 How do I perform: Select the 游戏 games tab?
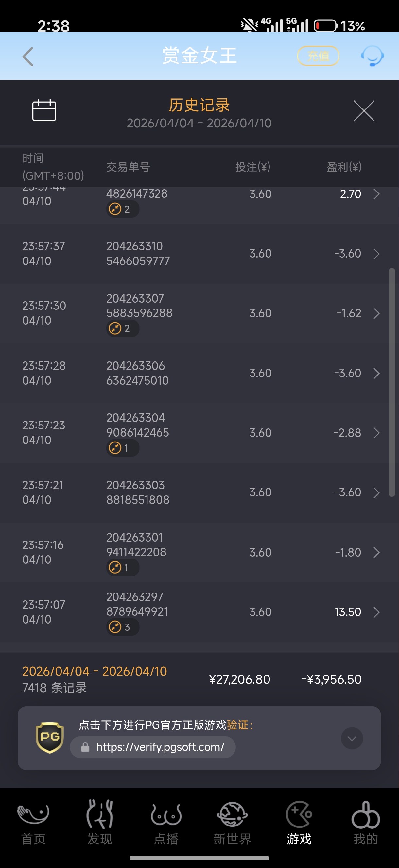299,823
